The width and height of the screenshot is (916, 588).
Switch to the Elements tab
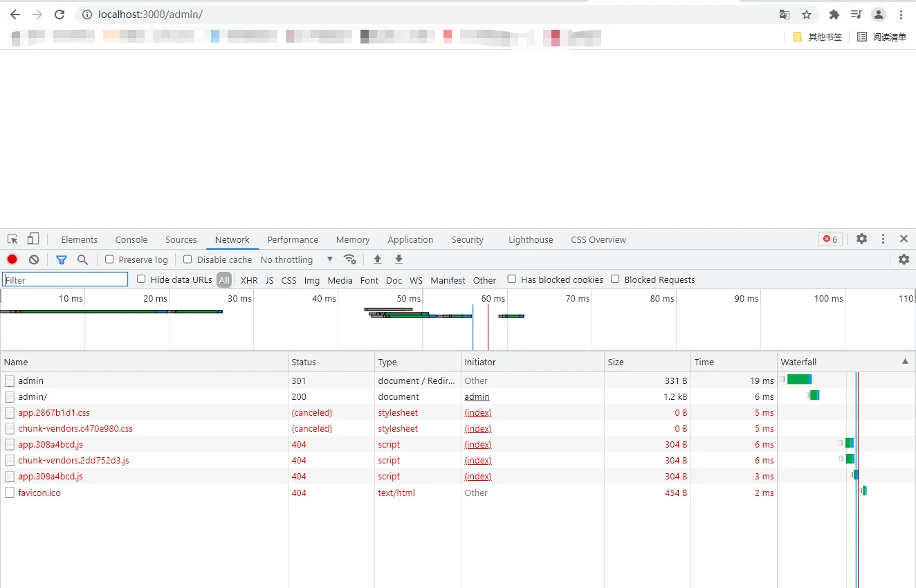pos(80,239)
